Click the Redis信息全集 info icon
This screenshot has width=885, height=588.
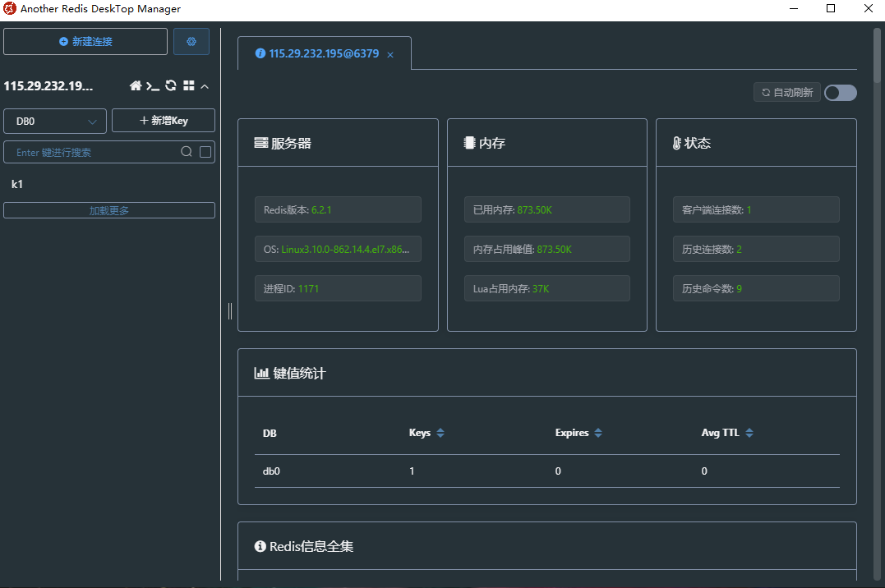coord(260,546)
